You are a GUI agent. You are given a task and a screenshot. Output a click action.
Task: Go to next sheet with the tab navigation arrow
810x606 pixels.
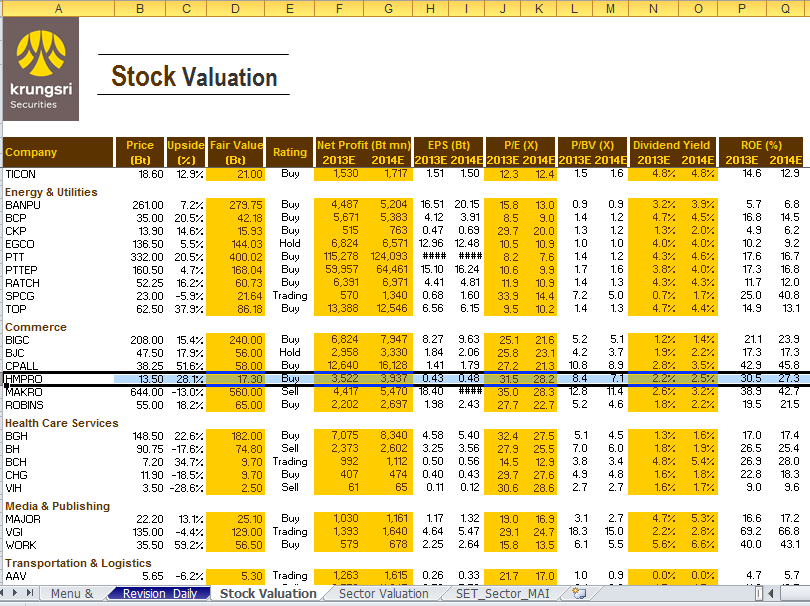[x=15, y=593]
